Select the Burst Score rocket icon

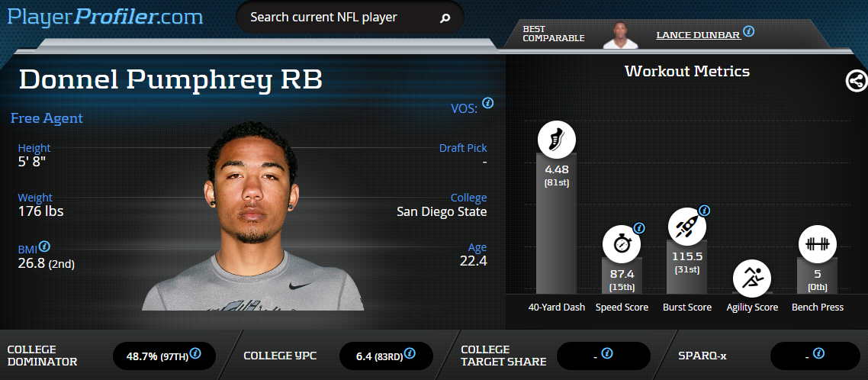(687, 227)
